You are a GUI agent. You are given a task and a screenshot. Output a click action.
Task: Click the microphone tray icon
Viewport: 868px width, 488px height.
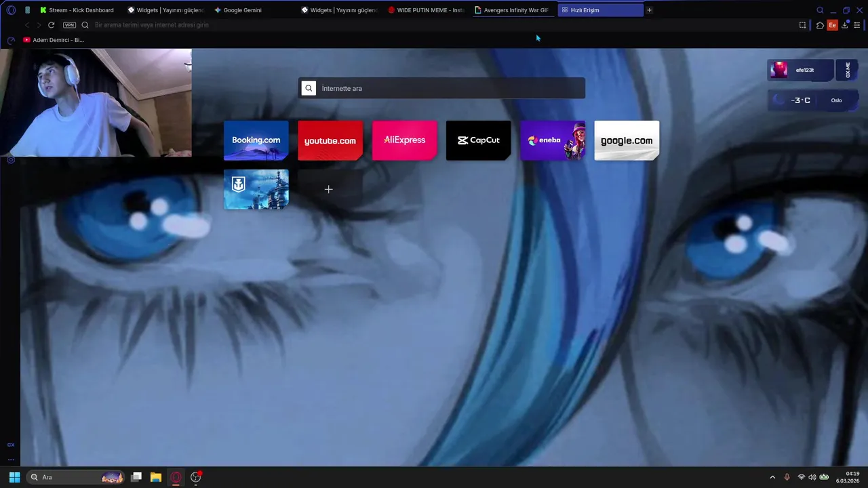(x=787, y=477)
